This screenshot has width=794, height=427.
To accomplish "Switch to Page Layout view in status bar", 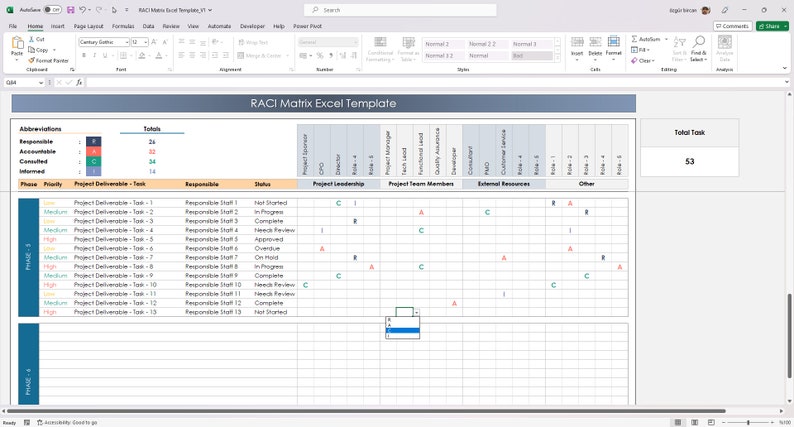I will (x=694, y=422).
